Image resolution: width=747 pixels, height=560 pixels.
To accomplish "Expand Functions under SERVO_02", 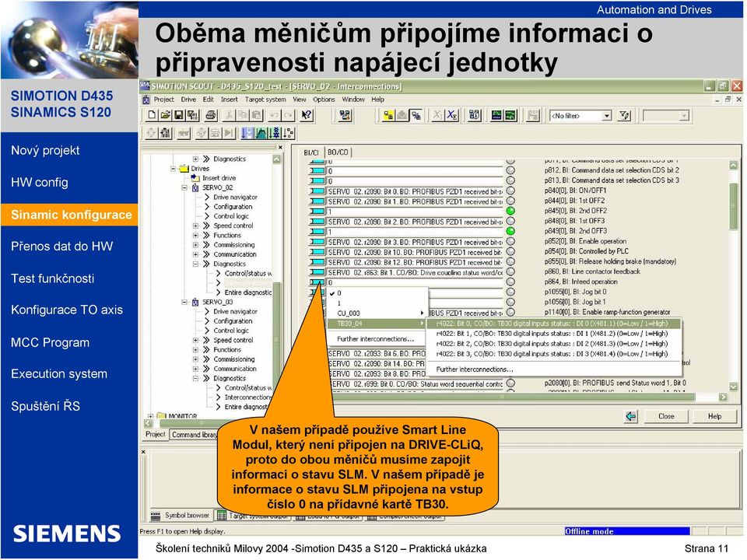I will coord(196,235).
